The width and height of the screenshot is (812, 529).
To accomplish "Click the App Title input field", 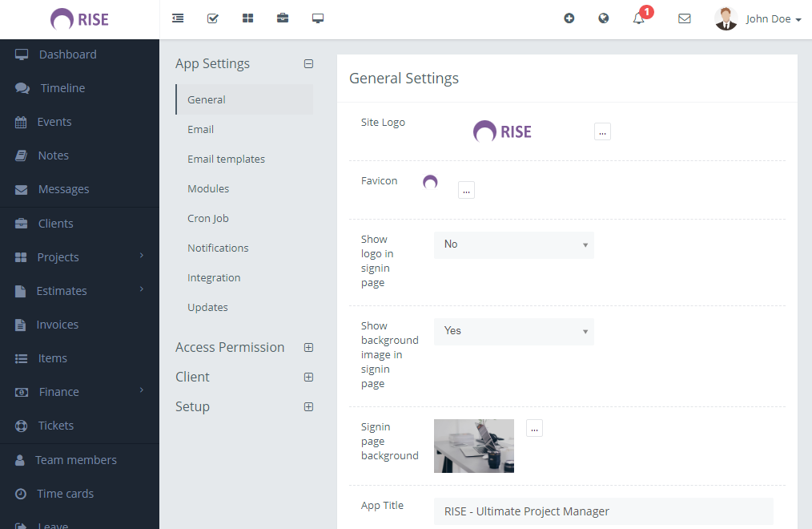I will (x=604, y=511).
